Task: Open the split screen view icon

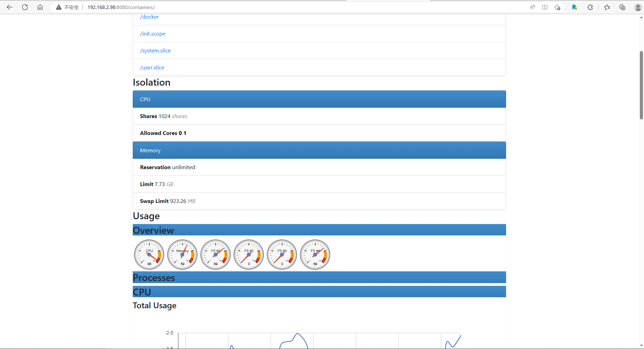Action: tap(545, 7)
